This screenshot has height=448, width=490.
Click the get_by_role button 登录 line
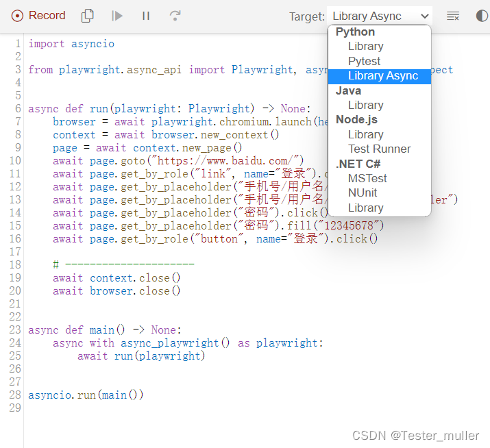[215, 239]
